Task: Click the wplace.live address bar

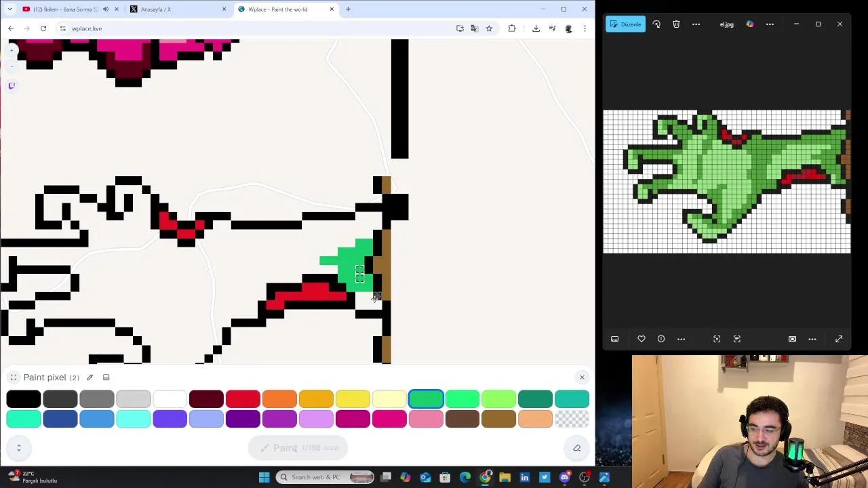Action: 258,28
